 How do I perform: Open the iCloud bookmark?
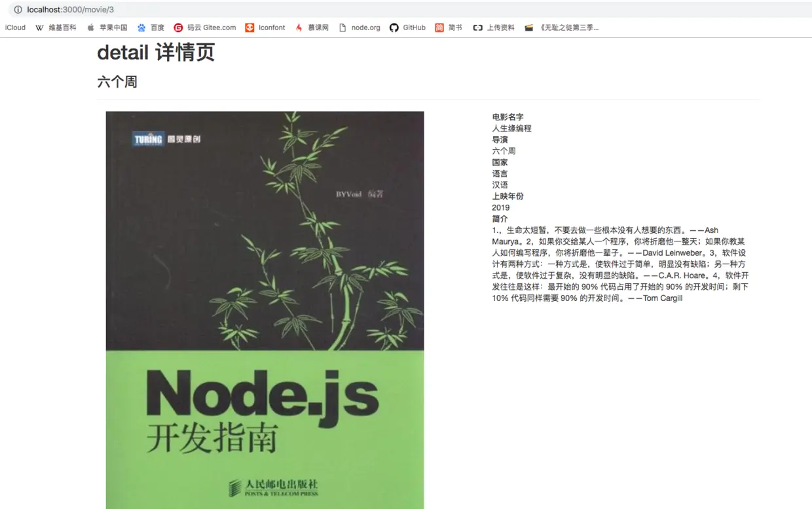click(15, 27)
